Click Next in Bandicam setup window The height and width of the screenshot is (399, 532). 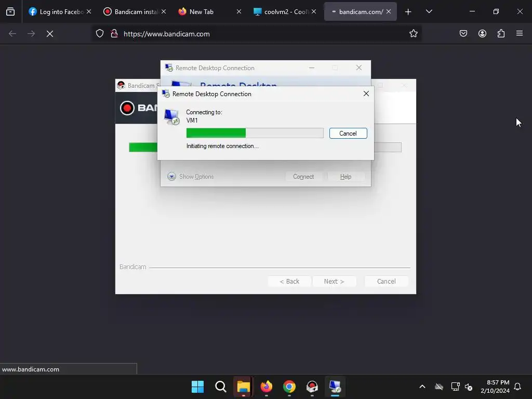click(334, 281)
